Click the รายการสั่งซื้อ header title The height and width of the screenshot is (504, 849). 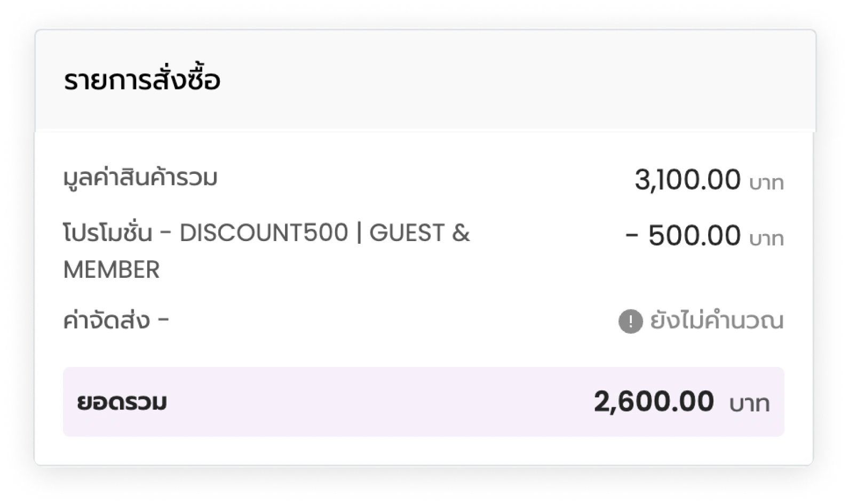point(142,81)
